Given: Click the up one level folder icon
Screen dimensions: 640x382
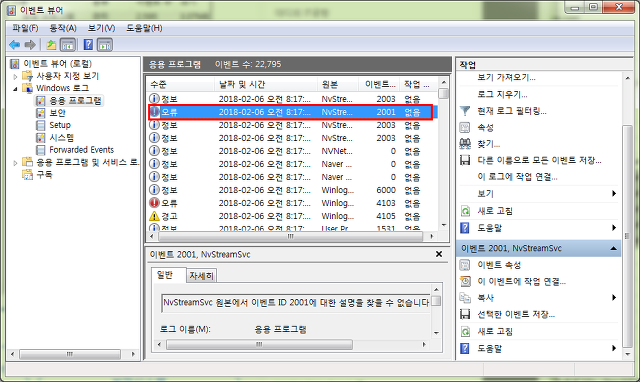Looking at the screenshot, I should tap(51, 44).
